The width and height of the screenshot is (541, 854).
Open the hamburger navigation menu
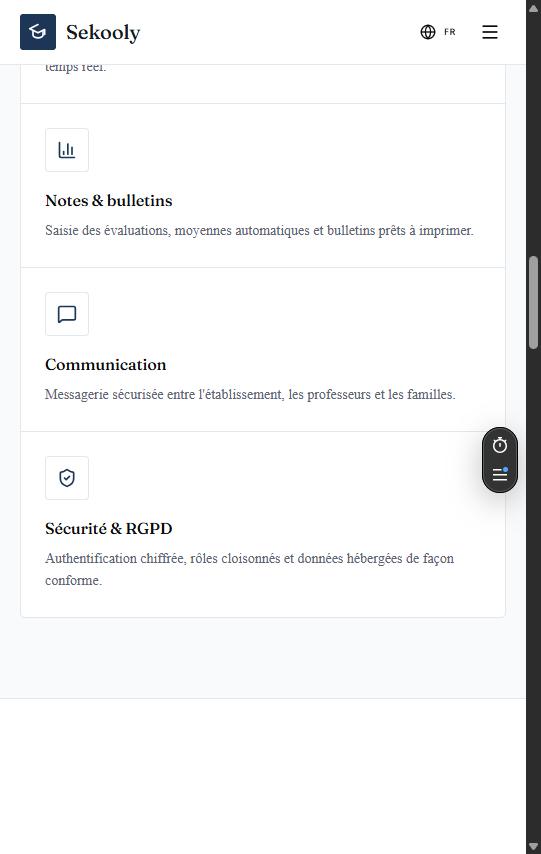click(x=490, y=32)
